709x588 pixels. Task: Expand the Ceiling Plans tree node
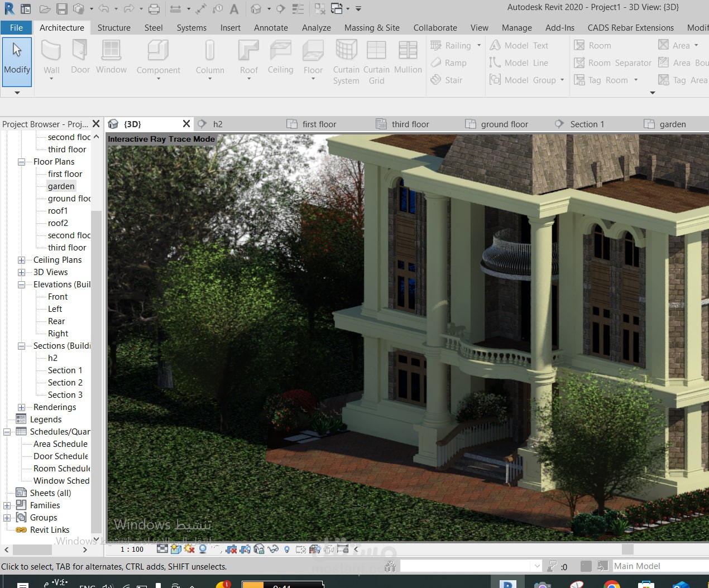coord(21,260)
